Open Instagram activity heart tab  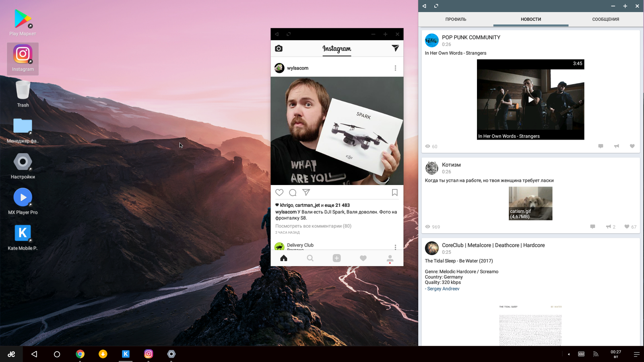tap(363, 258)
